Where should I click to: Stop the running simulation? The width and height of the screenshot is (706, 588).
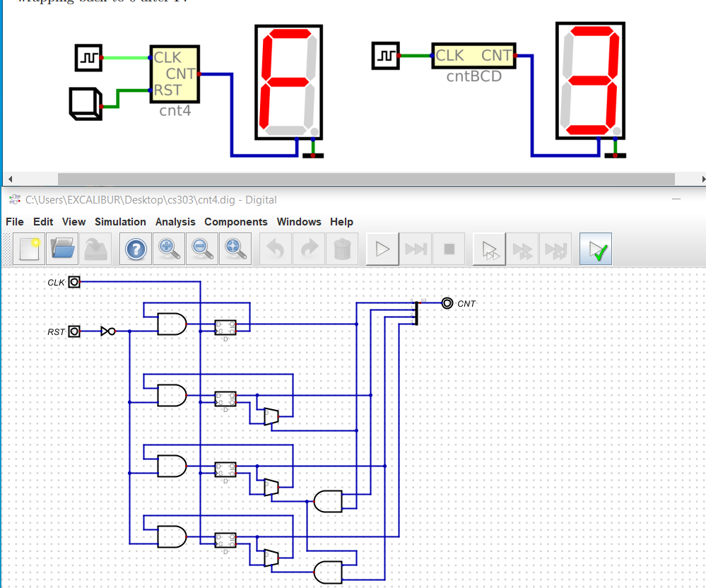coord(450,249)
